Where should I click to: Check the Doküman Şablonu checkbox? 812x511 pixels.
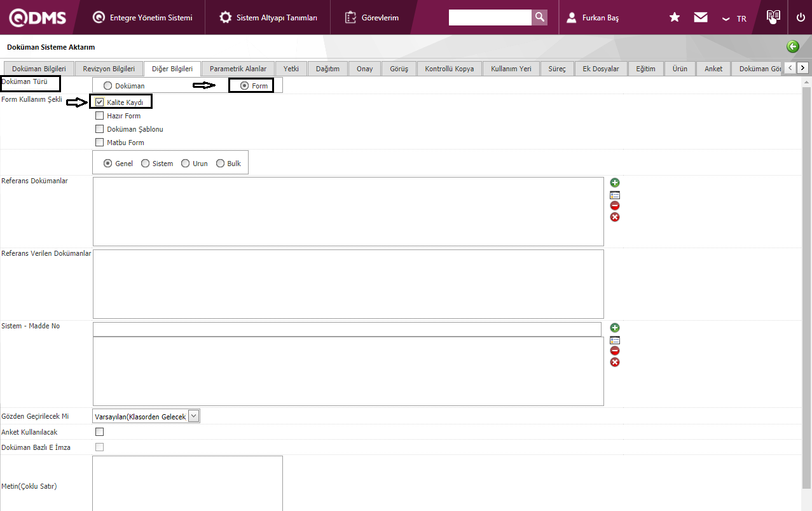[99, 129]
